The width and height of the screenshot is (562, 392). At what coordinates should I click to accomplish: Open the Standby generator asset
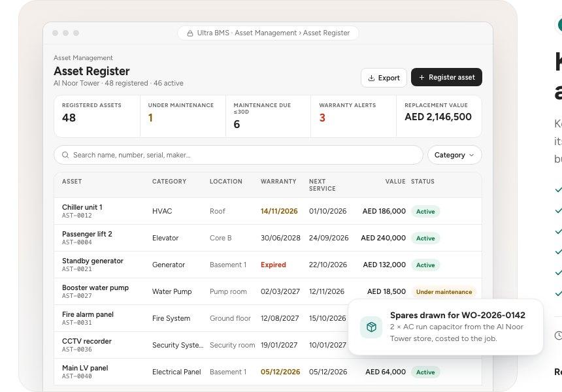[x=268, y=265]
